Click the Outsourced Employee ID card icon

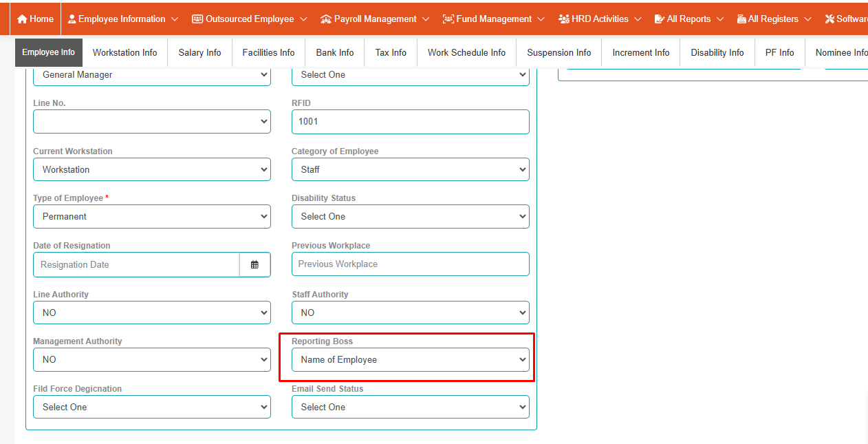coord(197,19)
